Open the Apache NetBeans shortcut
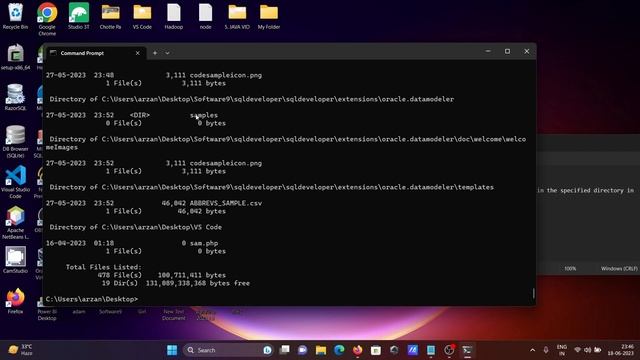 click(16, 222)
